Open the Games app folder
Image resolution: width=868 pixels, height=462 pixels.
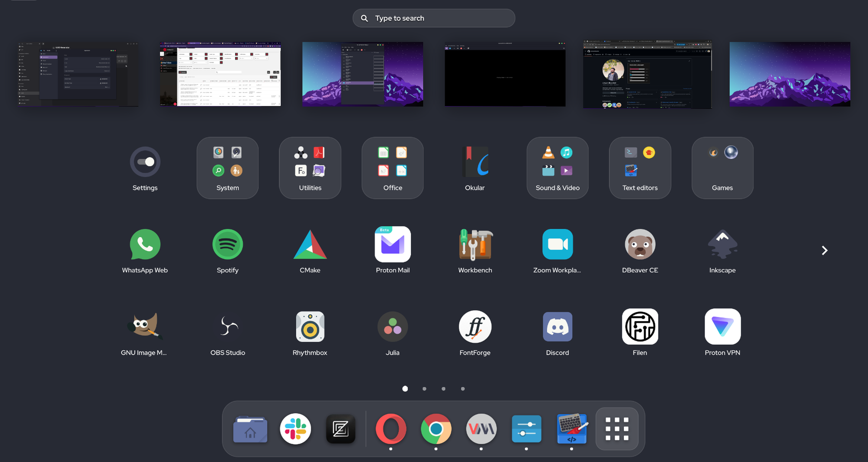722,168
